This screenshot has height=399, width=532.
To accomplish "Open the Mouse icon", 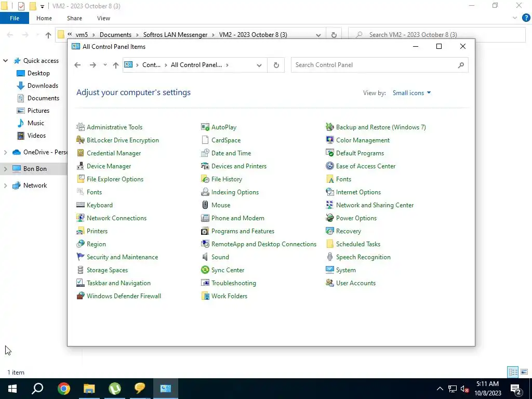I will (x=205, y=205).
